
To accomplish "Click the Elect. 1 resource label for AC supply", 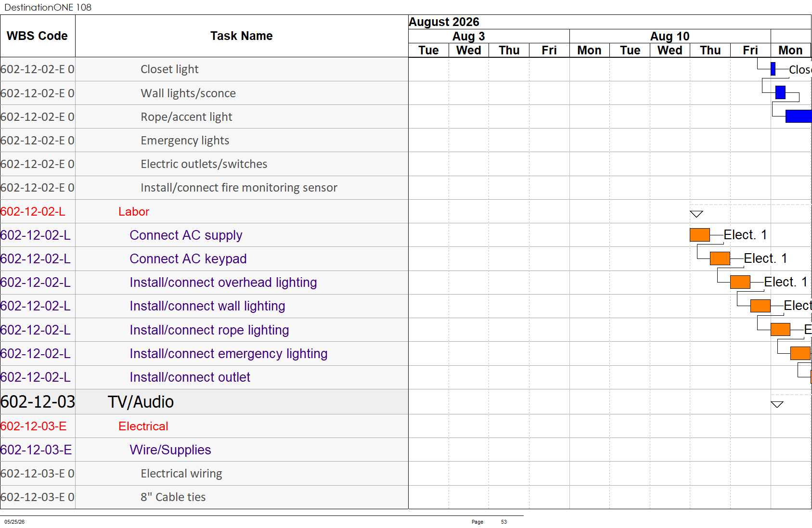I will coord(745,235).
